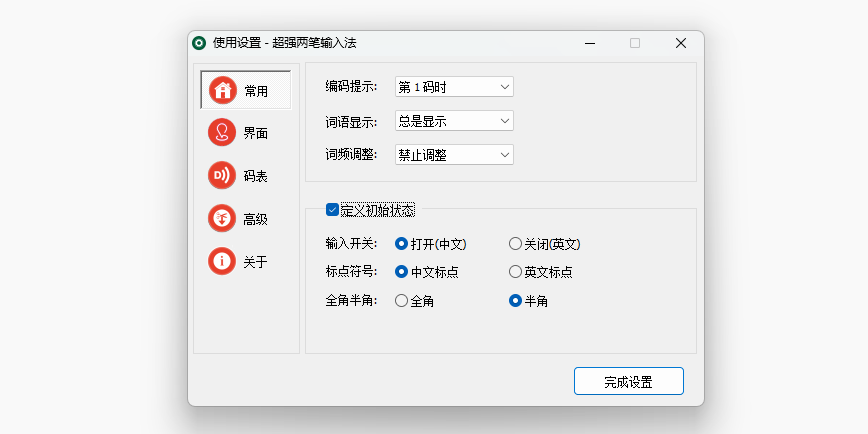The height and width of the screenshot is (434, 868).
Task: Click the 界面 sidebar icon
Action: pos(222,133)
